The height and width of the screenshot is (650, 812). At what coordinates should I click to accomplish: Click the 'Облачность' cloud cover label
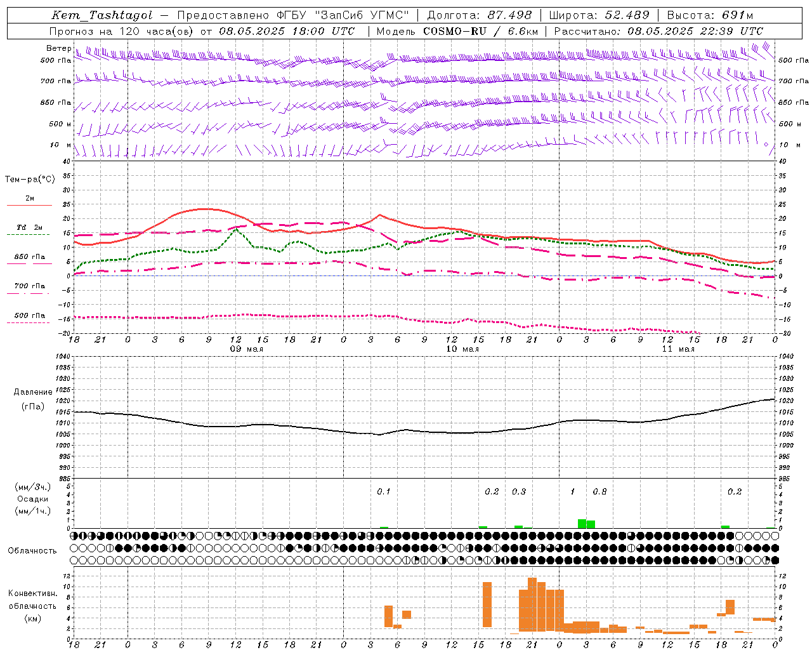coord(32,551)
